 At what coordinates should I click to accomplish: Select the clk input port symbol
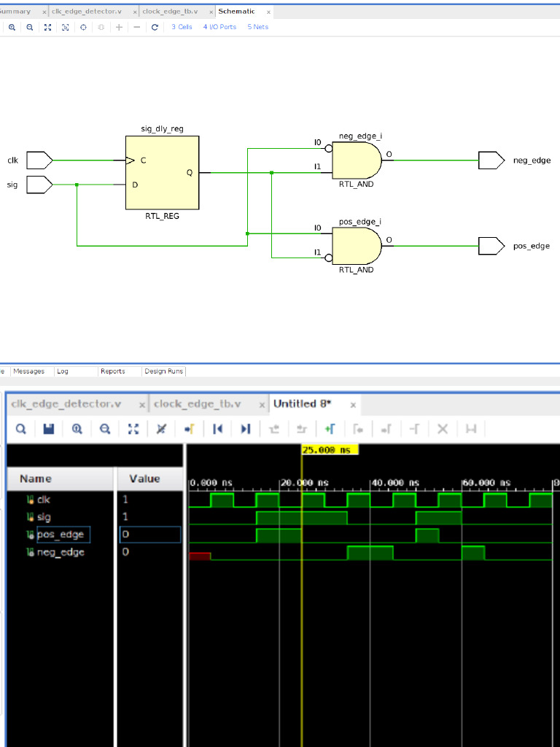point(39,160)
